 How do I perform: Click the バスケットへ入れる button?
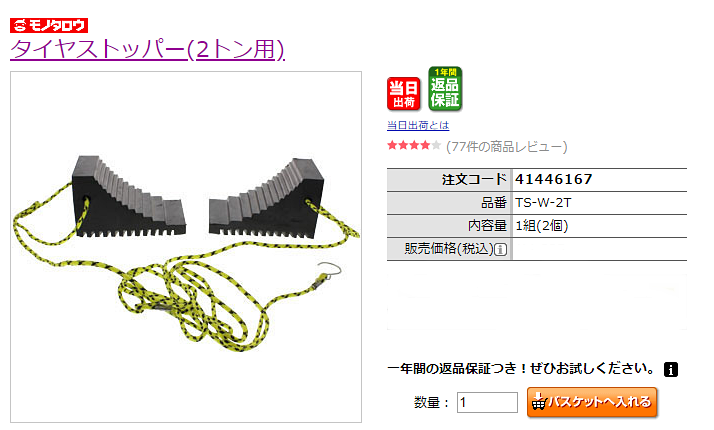[x=592, y=402]
